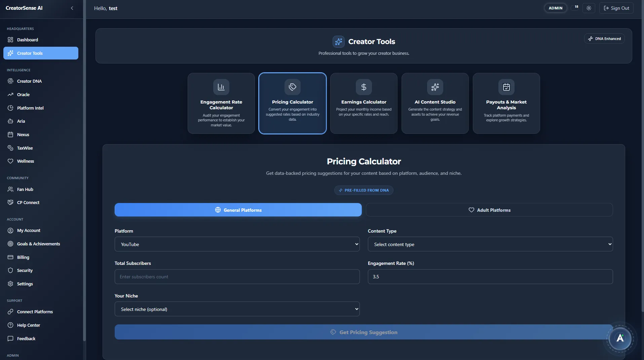644x360 pixels.
Task: Launch the AI Content Studio
Action: 435,103
